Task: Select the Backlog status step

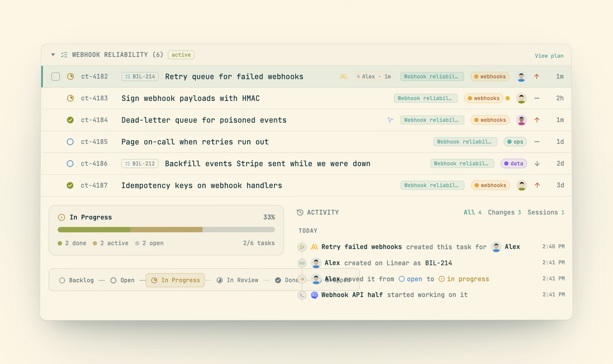Action: (77, 280)
